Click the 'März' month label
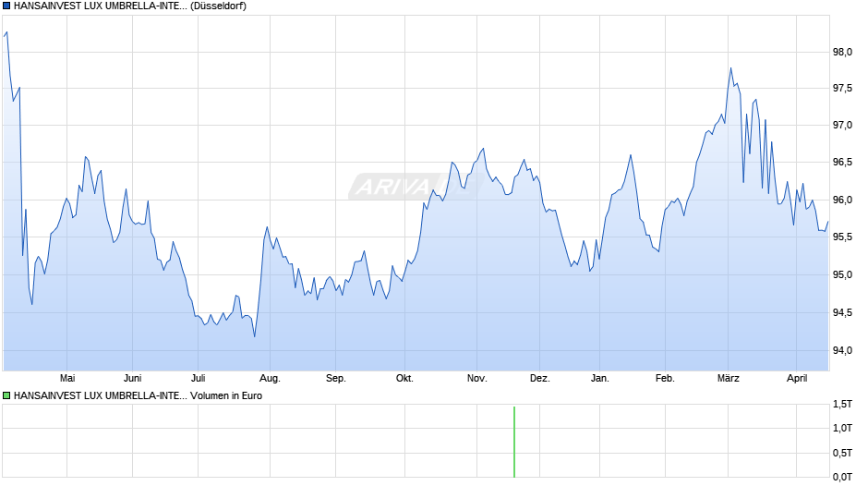This screenshot has height=486, width=868. [729, 378]
